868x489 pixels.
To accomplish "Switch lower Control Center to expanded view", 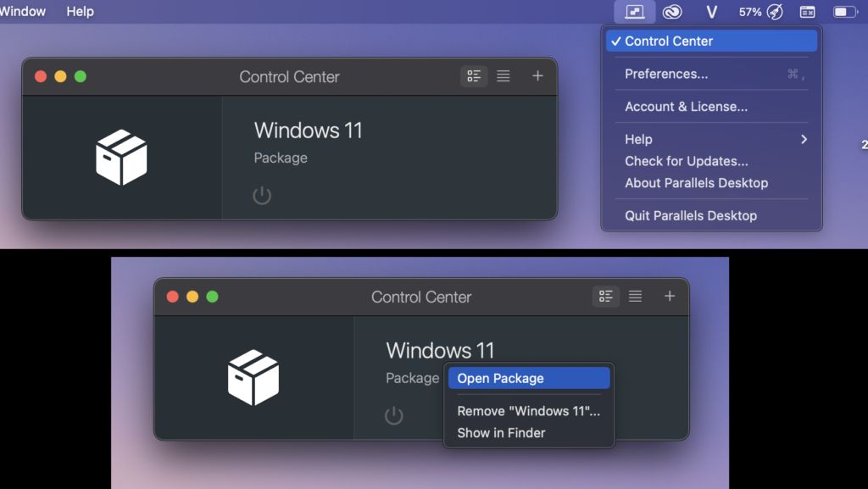I will (605, 297).
